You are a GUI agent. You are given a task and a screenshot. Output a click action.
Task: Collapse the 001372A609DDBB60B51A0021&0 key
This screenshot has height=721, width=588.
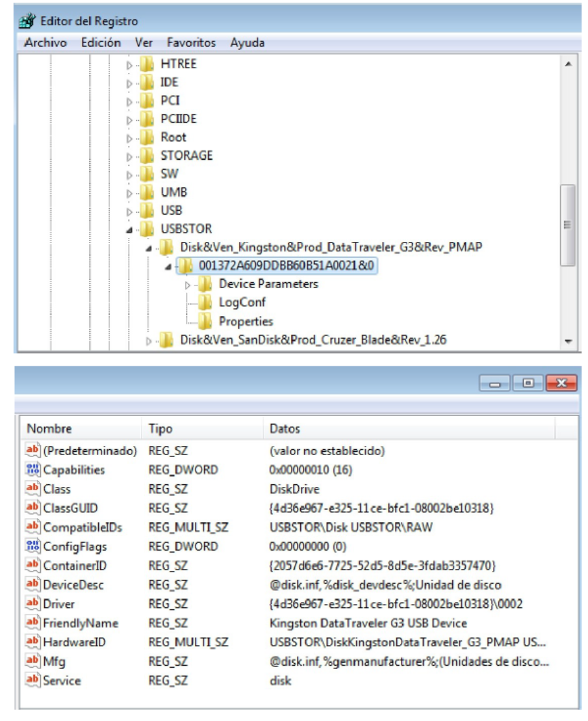click(x=168, y=267)
